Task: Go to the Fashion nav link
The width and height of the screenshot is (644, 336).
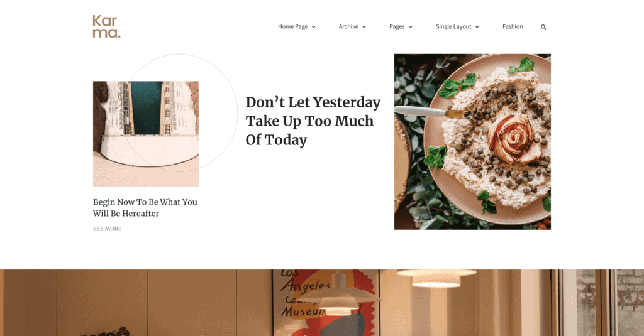Action: [513, 26]
